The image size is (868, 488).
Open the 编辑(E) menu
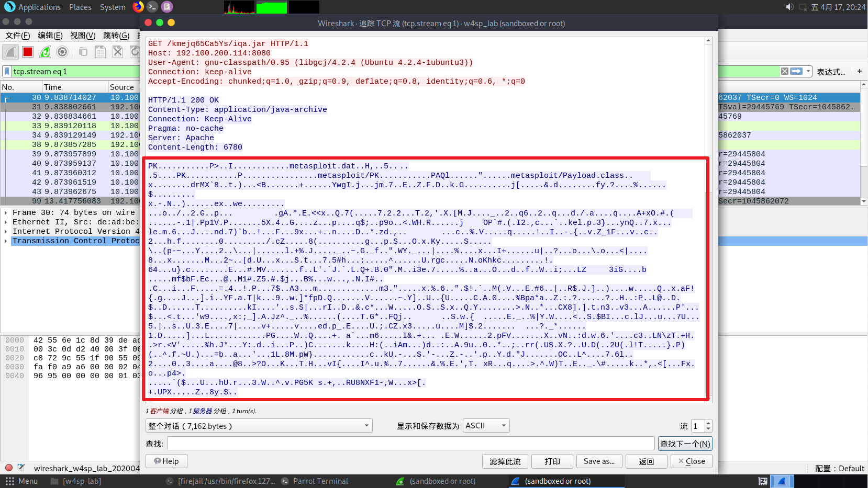pos(50,35)
